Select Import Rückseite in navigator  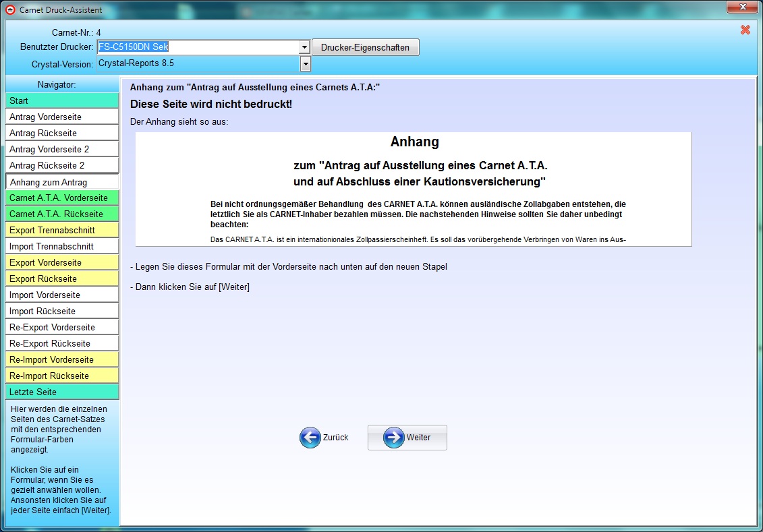pyautogui.click(x=62, y=312)
